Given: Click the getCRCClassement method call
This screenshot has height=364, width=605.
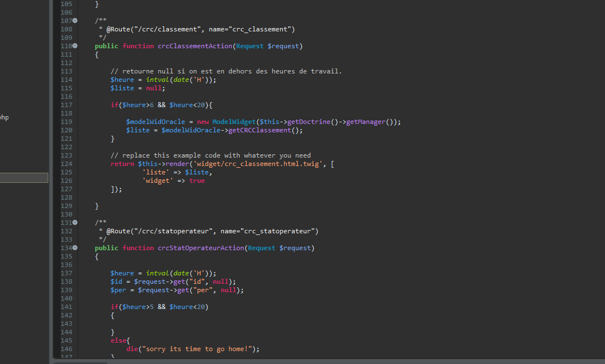Looking at the screenshot, I should tap(267, 130).
